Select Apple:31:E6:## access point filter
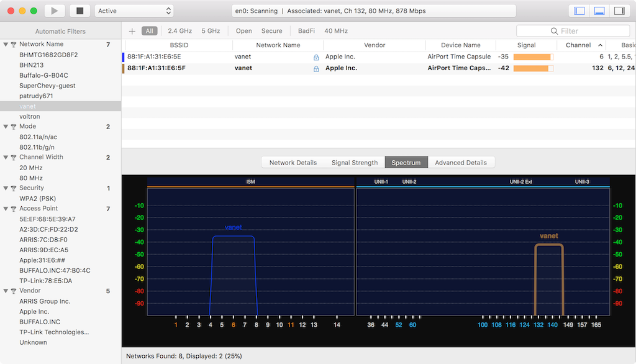 coord(42,260)
